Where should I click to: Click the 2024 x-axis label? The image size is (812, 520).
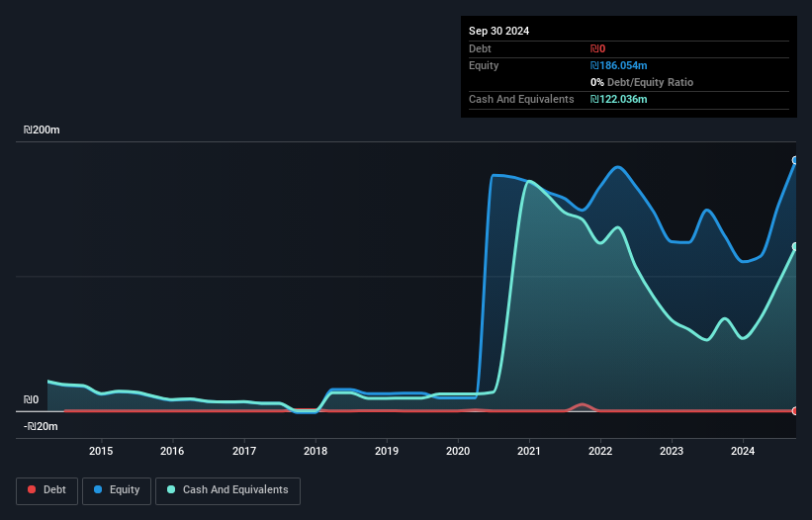[x=743, y=451]
